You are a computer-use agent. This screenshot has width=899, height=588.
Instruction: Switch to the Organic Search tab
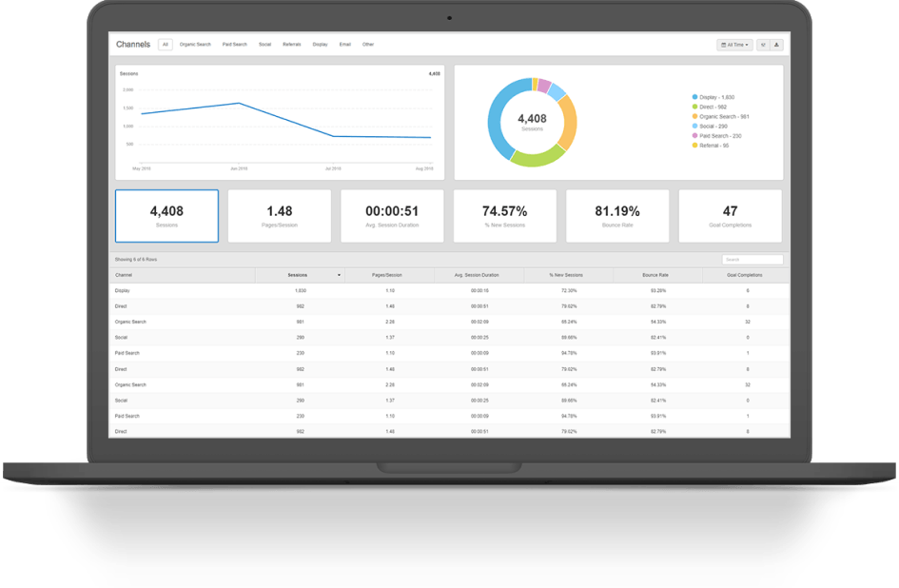[x=195, y=44]
